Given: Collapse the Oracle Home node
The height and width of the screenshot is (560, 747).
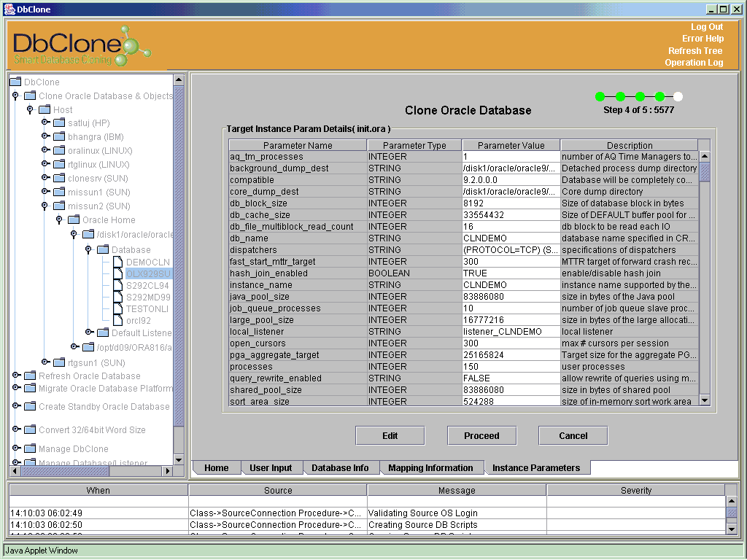Looking at the screenshot, I should [59, 219].
